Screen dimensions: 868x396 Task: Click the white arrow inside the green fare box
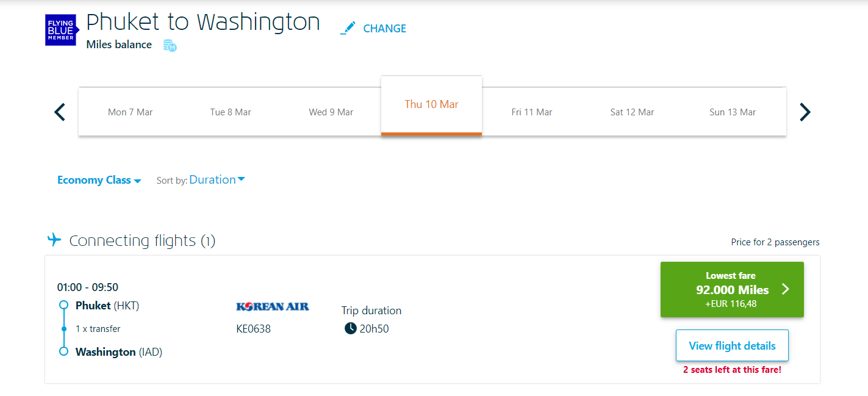[786, 290]
